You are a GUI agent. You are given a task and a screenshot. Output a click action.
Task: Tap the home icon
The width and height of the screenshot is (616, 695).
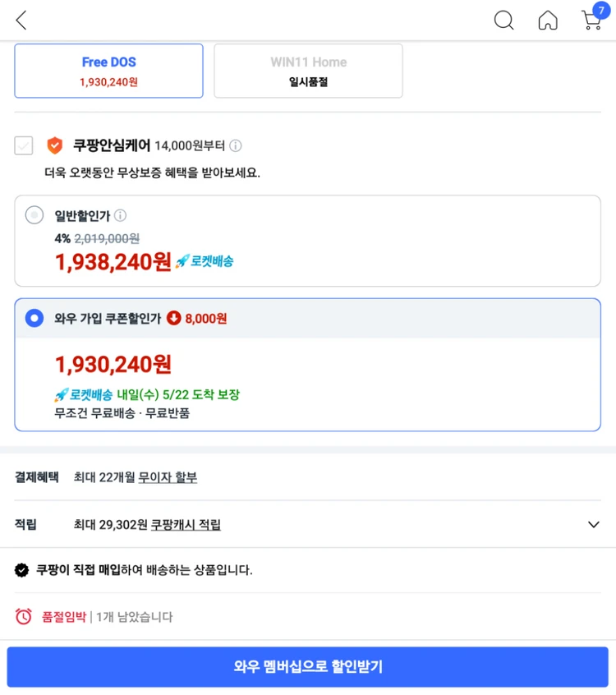click(x=548, y=20)
